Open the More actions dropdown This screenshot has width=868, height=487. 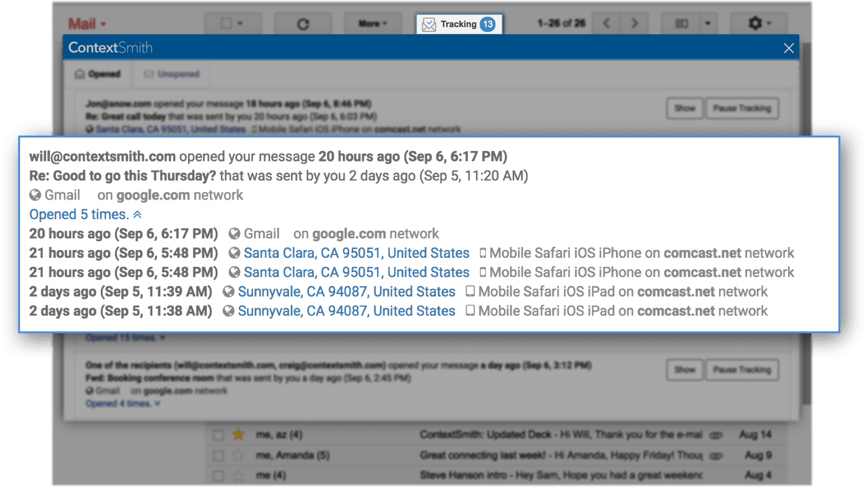372,23
